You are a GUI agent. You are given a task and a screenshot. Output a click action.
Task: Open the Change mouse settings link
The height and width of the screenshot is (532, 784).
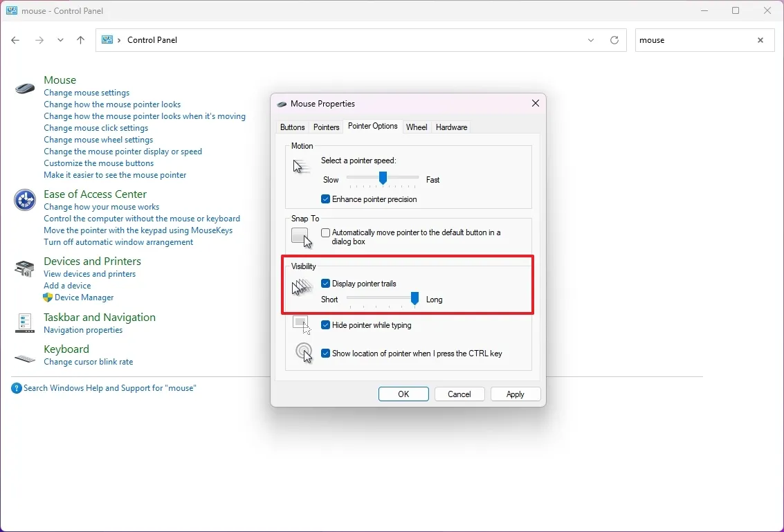(x=86, y=92)
